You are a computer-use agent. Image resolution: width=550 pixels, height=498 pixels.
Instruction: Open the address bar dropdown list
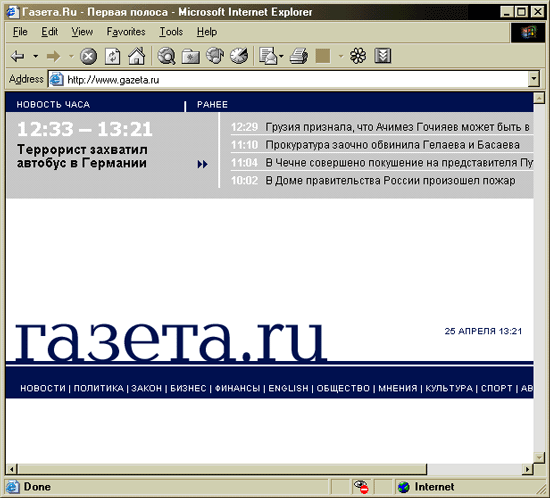pos(534,79)
